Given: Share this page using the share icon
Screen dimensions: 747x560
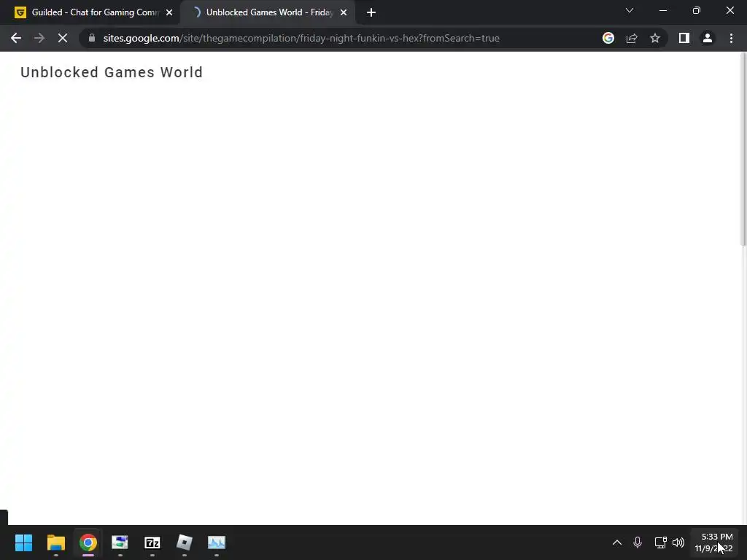Looking at the screenshot, I should 632,38.
